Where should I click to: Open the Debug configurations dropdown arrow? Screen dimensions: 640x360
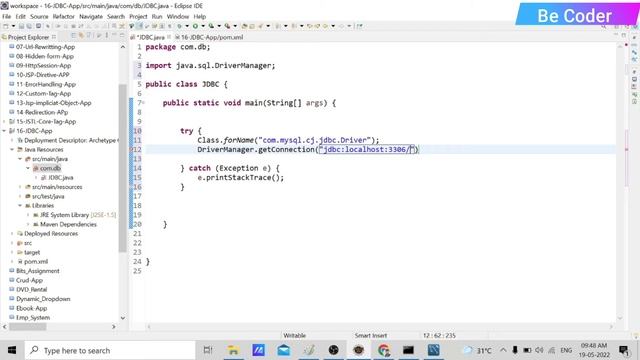[187, 26]
